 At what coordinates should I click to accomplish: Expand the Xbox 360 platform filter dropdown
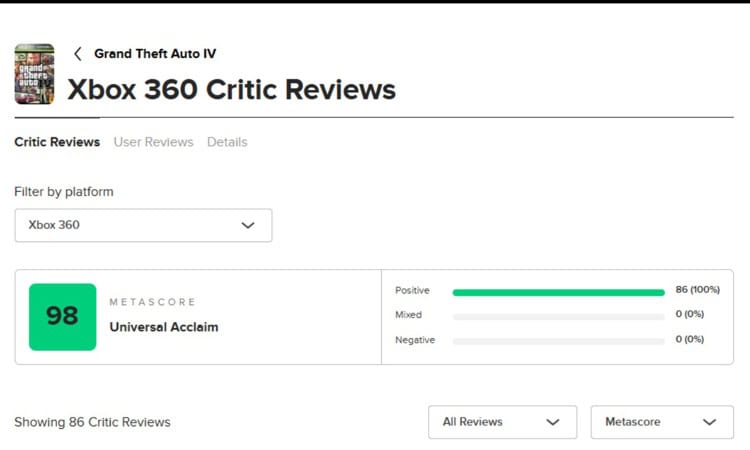(x=143, y=225)
